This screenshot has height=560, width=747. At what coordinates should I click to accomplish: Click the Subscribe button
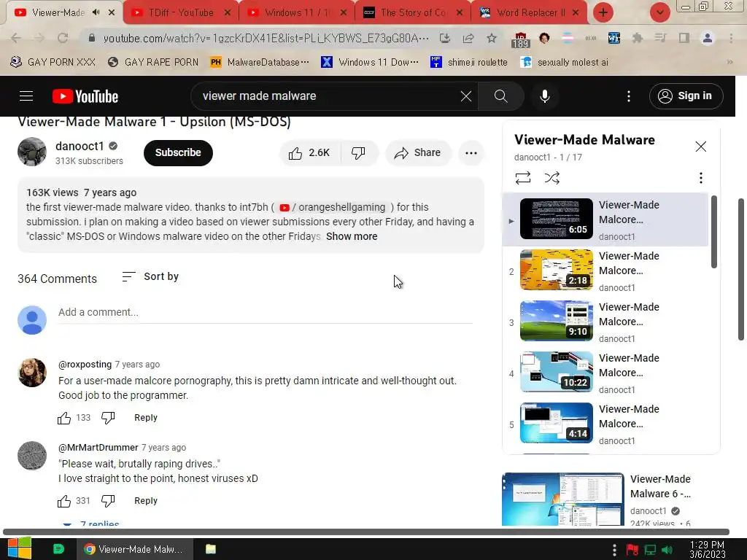(178, 153)
